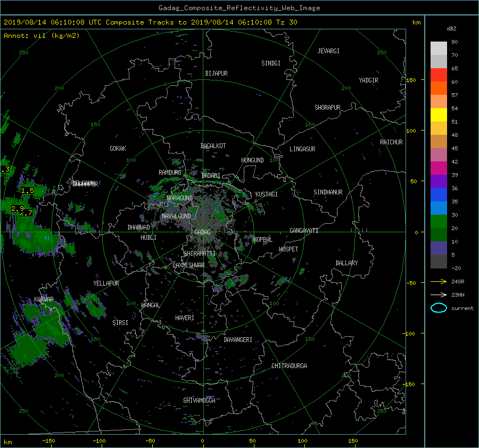This screenshot has height=448, width=479.
Task: Click the KOPPAL city label
Action: [x=263, y=240]
